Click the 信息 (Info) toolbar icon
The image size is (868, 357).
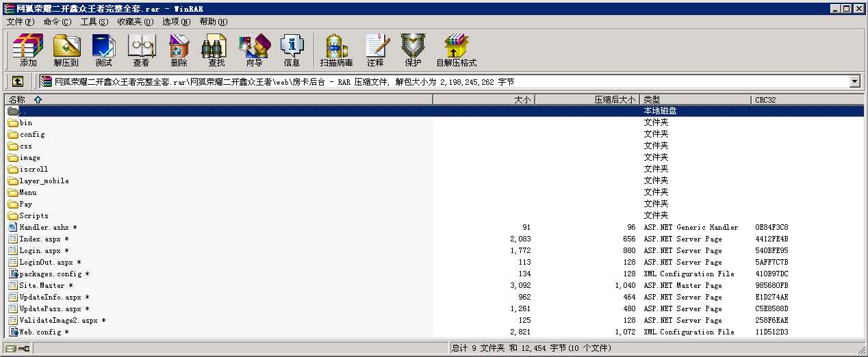pos(292,50)
